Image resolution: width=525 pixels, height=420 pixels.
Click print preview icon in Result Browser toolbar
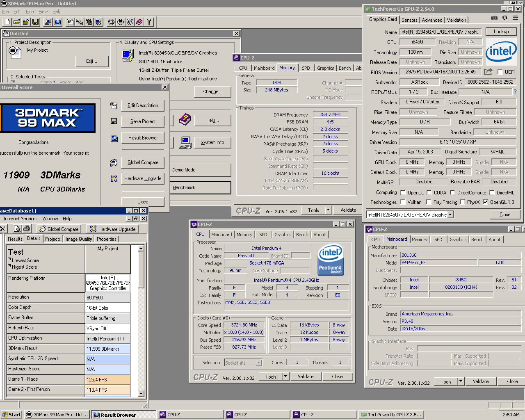tap(17, 229)
